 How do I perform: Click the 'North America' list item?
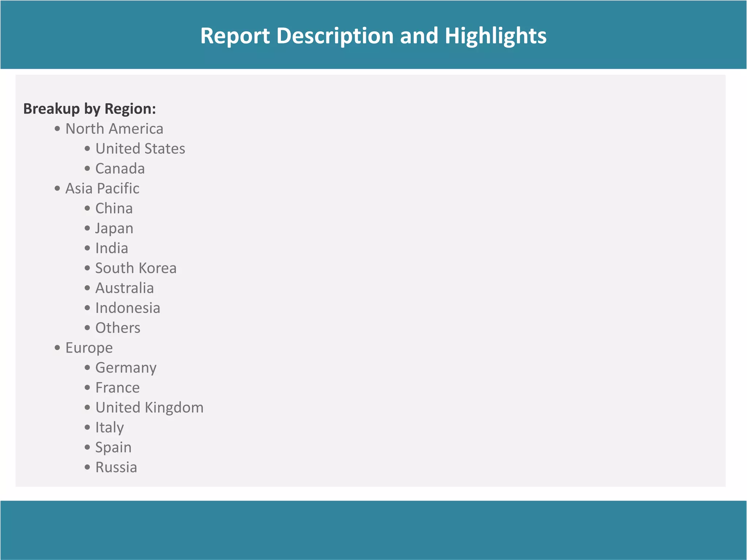[x=114, y=129]
